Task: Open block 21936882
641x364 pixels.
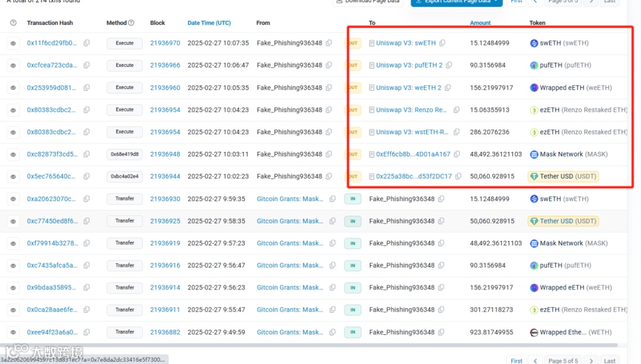Action: (165, 332)
